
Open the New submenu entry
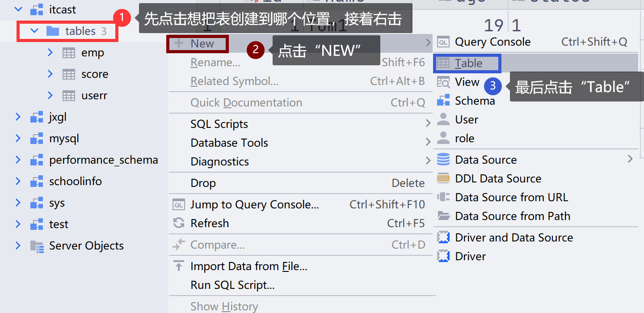300,43
